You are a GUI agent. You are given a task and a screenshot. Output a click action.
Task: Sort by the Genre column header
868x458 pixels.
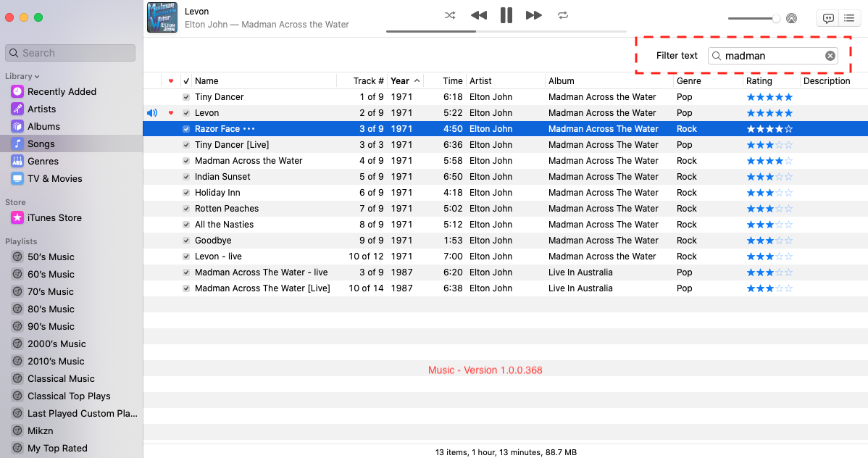pyautogui.click(x=708, y=81)
